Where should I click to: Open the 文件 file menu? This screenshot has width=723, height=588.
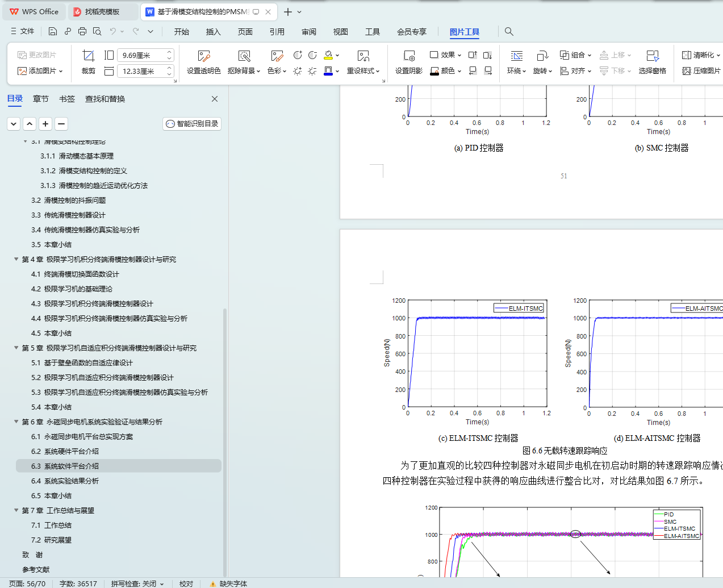pos(22,31)
